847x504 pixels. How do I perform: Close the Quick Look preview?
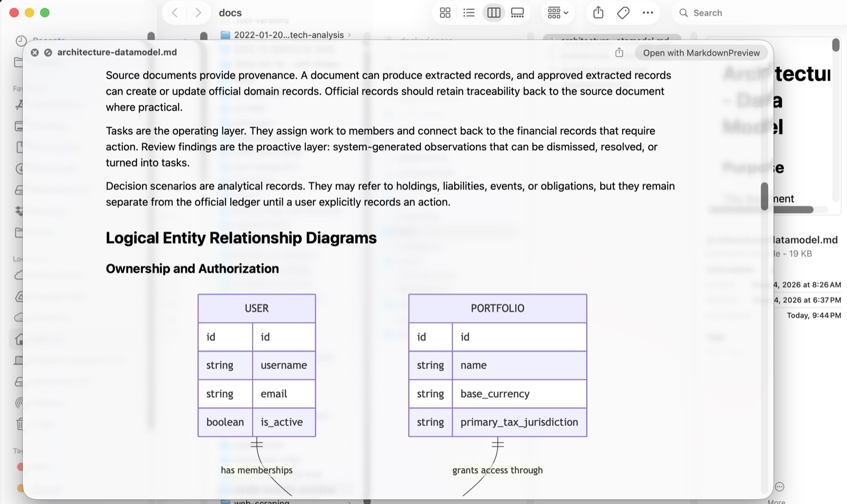34,52
